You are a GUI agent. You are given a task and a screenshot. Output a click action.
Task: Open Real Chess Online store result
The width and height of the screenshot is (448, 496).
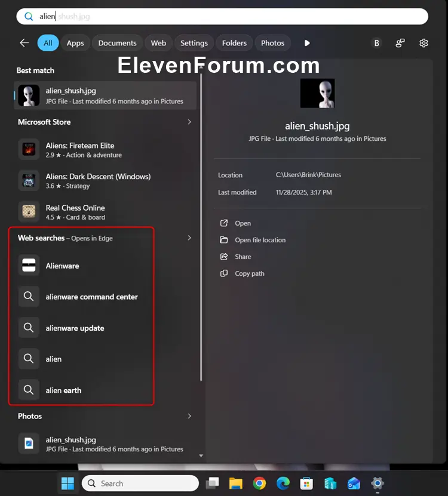(105, 212)
